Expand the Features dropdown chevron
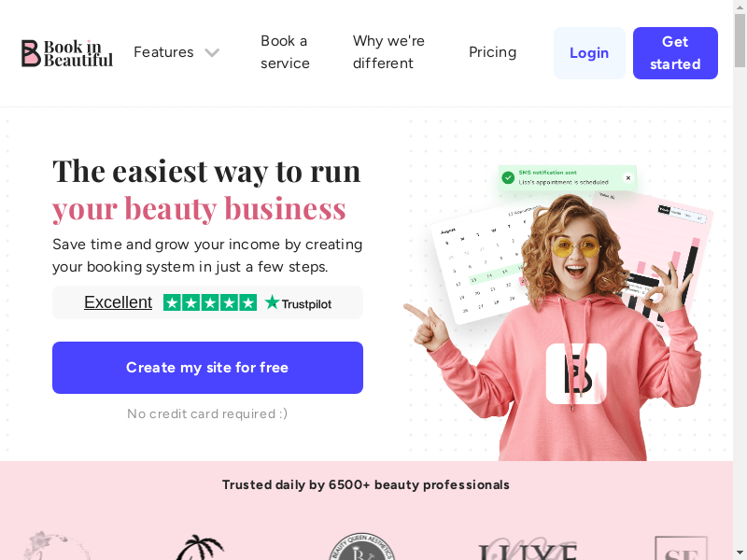The height and width of the screenshot is (560, 747). pos(212,52)
